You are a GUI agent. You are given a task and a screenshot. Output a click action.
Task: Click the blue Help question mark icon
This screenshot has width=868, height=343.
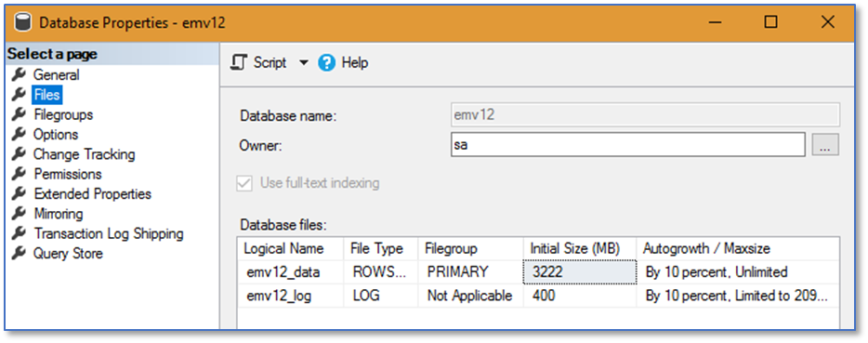(326, 63)
